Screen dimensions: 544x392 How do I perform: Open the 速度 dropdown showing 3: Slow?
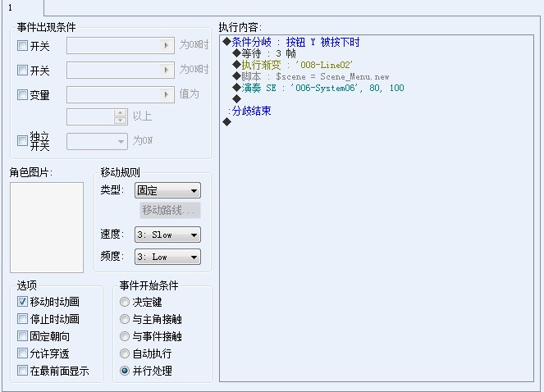(167, 235)
